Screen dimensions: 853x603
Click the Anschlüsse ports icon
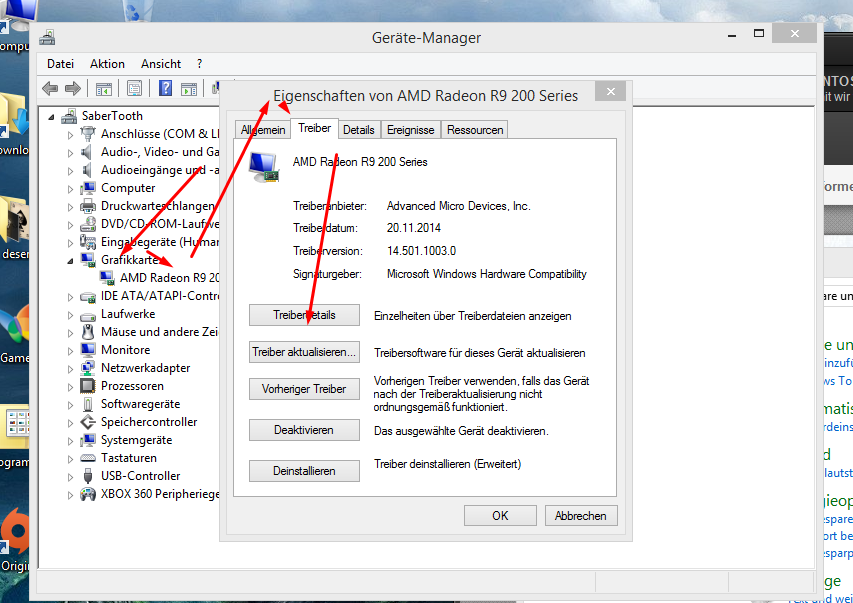pos(88,134)
